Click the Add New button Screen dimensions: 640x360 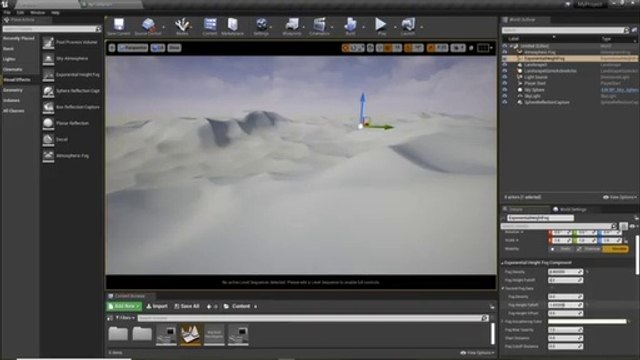pyautogui.click(x=124, y=306)
